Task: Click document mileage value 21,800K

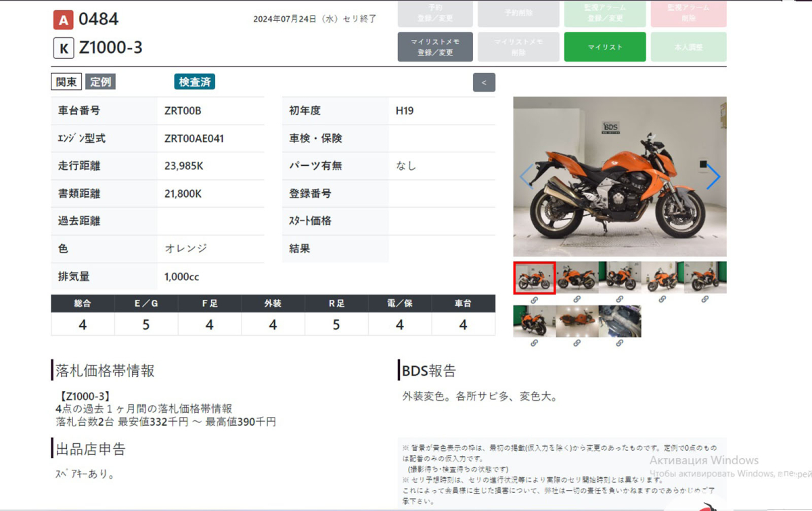Action: (183, 194)
